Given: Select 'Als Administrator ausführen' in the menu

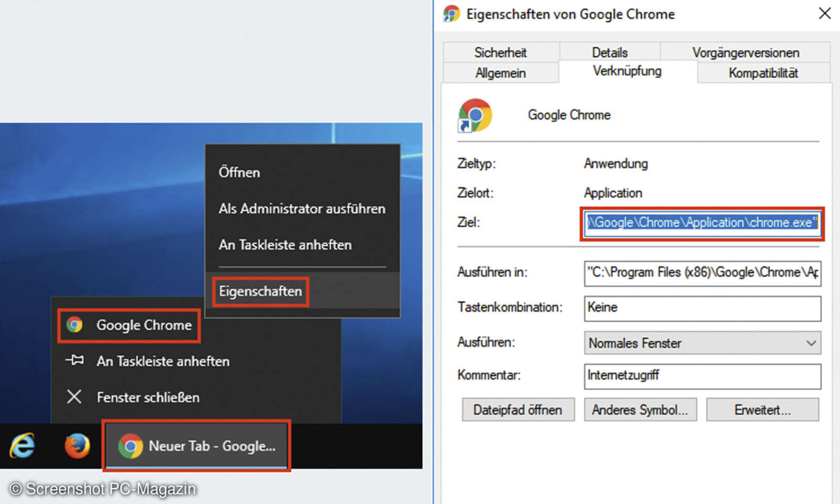Looking at the screenshot, I should coord(302,208).
